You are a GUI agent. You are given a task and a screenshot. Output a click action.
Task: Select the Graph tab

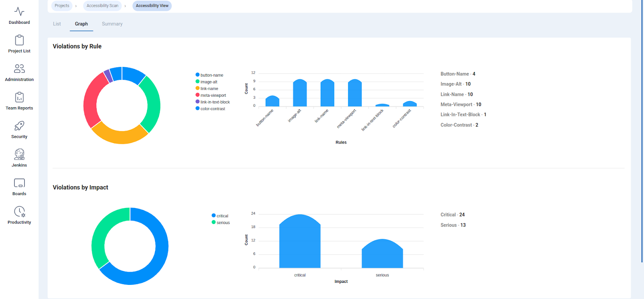(x=81, y=24)
